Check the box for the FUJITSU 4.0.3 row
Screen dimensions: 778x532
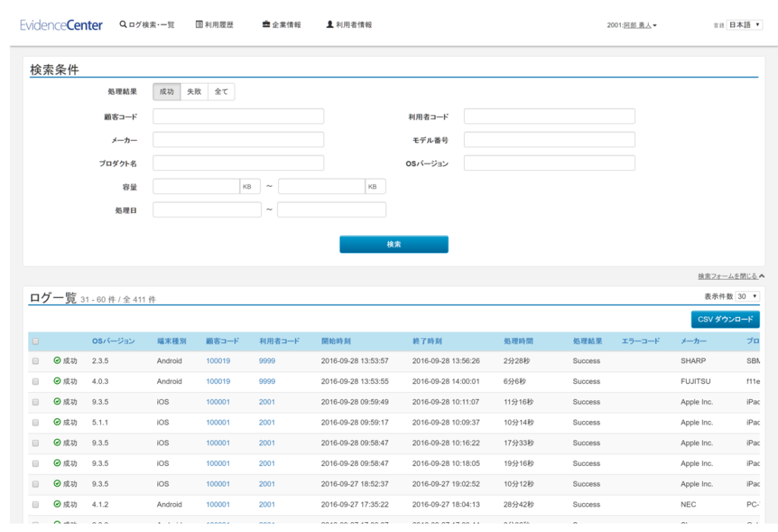click(35, 382)
